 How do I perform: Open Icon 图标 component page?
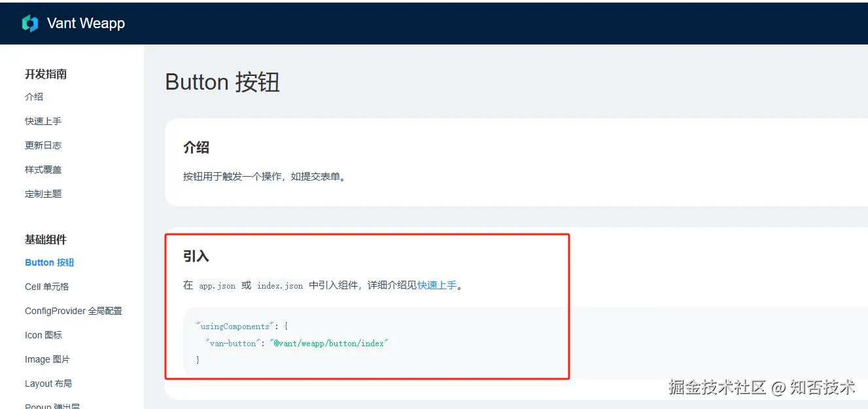[x=43, y=335]
